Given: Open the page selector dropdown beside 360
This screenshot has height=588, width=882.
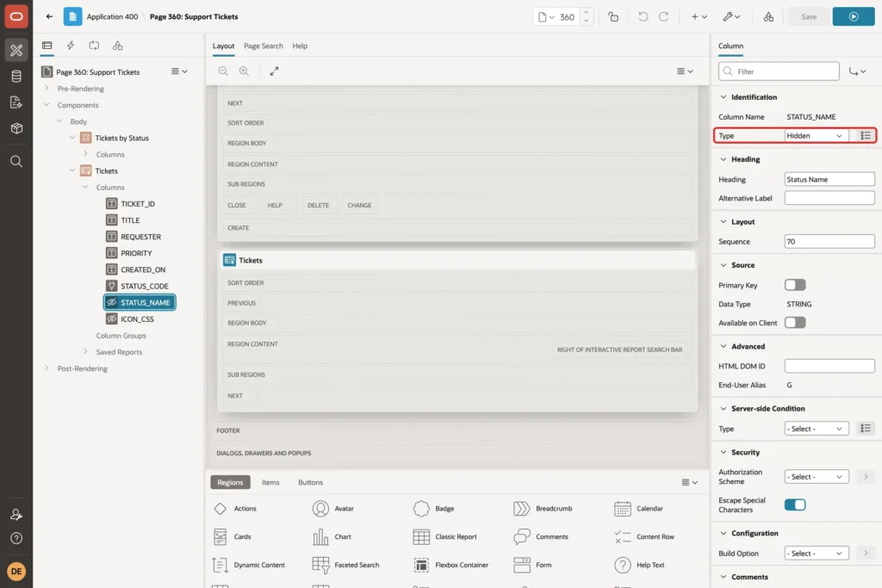Looking at the screenshot, I should click(x=545, y=17).
